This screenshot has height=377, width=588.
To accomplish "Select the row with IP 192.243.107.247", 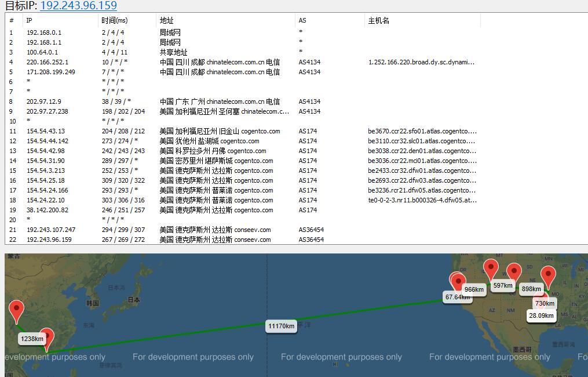I will click(244, 230).
